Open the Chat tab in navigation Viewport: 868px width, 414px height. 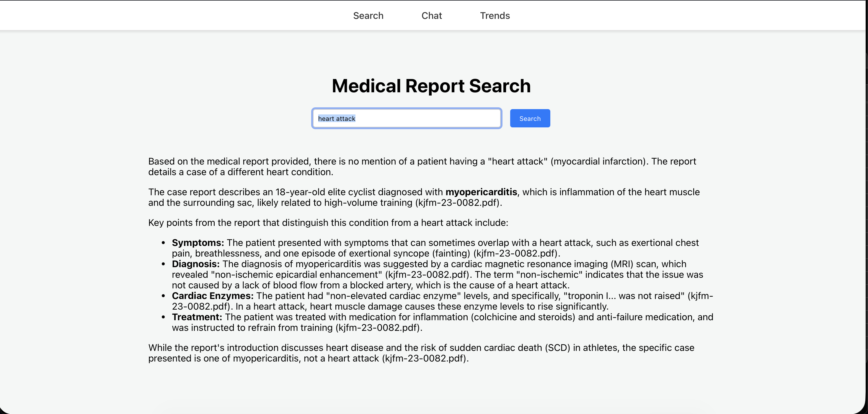431,16
